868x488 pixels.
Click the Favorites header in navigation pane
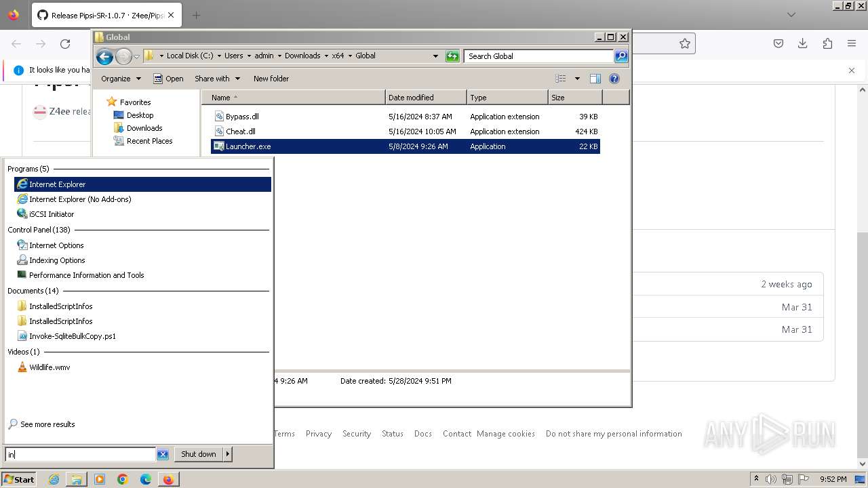[135, 102]
